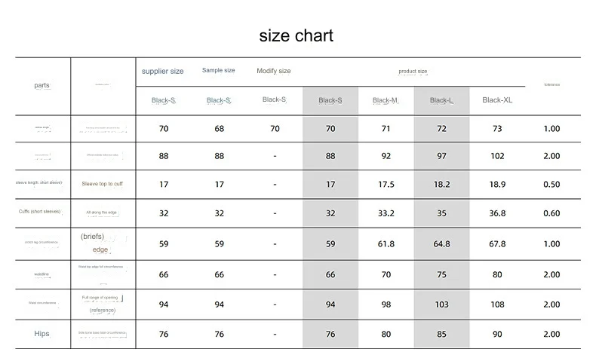
Task: Select the 'supplier size' column header
Action: pyautogui.click(x=163, y=71)
